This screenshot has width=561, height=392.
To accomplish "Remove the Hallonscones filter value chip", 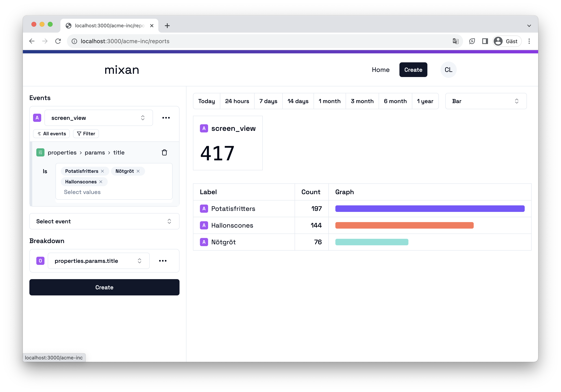I will (x=101, y=182).
